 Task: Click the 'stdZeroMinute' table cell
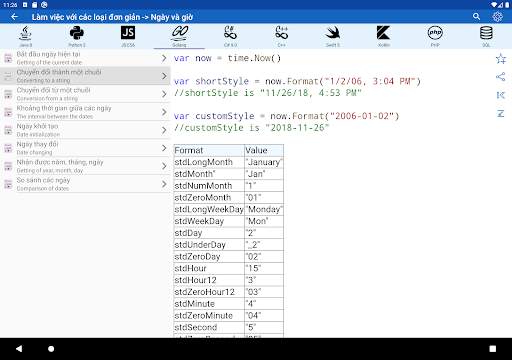tap(209, 316)
